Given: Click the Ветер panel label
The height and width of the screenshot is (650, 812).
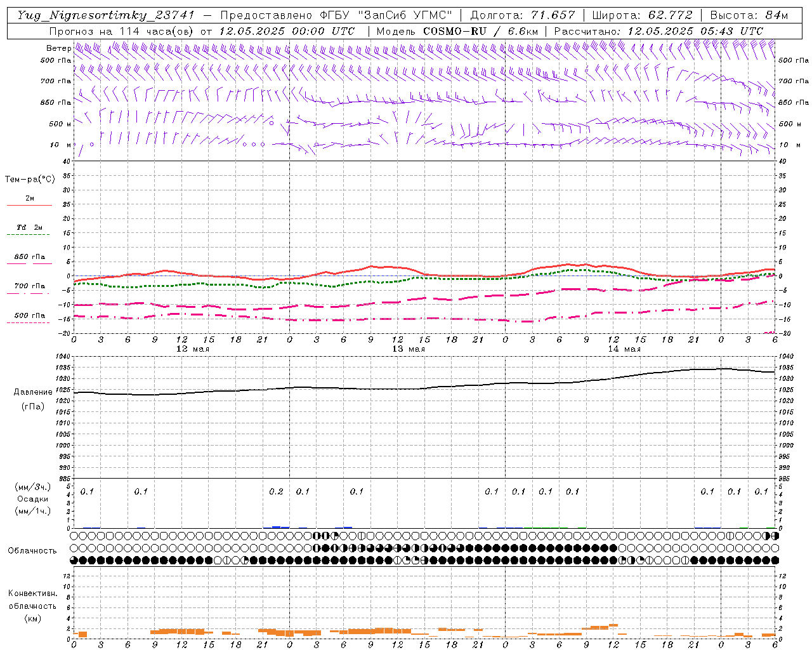Looking at the screenshot, I should pos(58,48).
